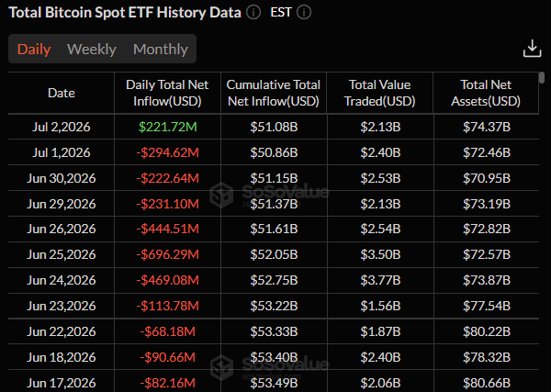551x392 pixels.
Task: Click the -$82.16M outflow value
Action: pyautogui.click(x=168, y=383)
